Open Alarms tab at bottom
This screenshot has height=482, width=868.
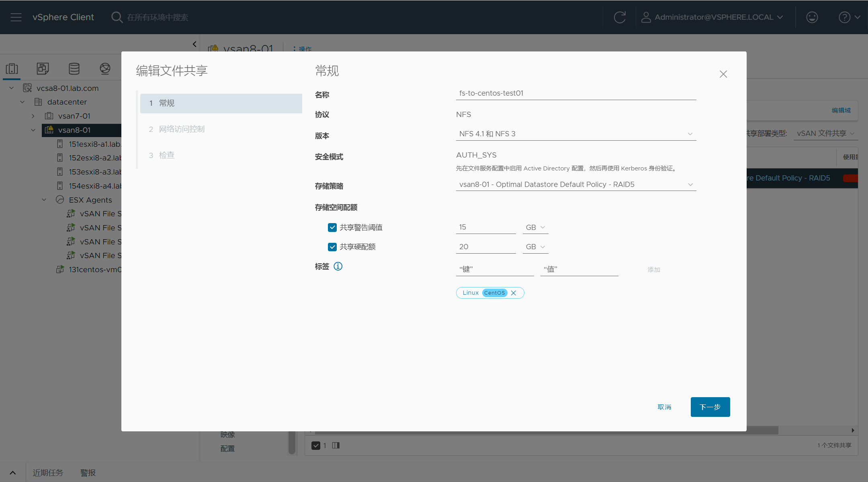[88, 473]
